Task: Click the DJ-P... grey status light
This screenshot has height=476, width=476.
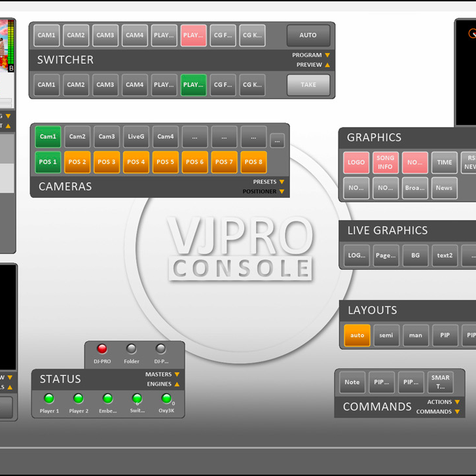Action: point(160,349)
